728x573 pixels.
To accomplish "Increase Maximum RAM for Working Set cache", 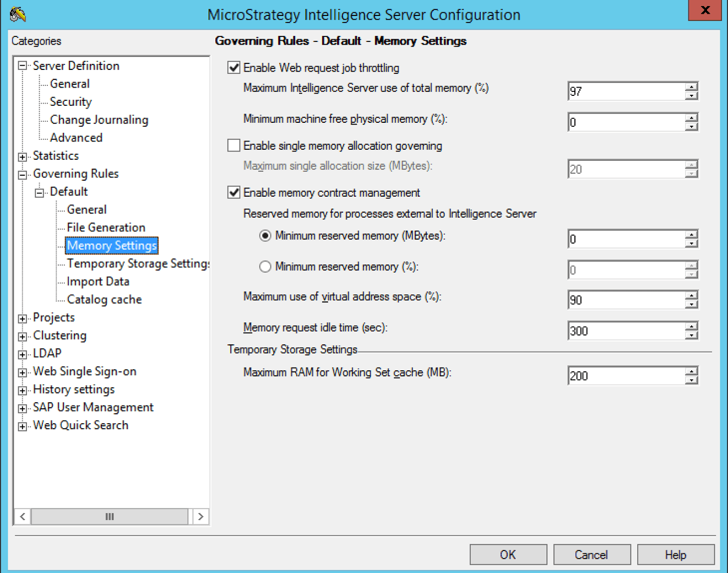I will tap(692, 371).
